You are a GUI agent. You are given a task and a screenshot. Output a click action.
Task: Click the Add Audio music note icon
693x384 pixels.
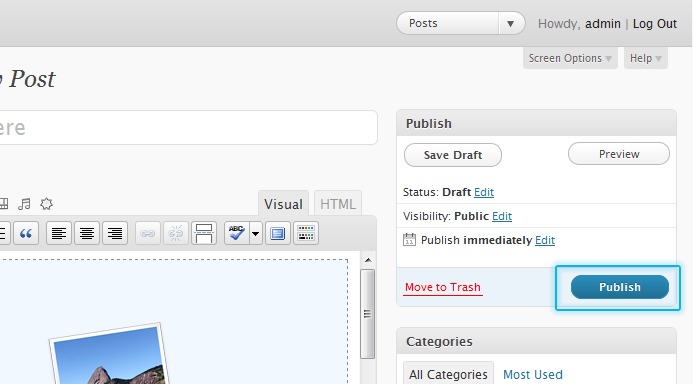click(24, 204)
